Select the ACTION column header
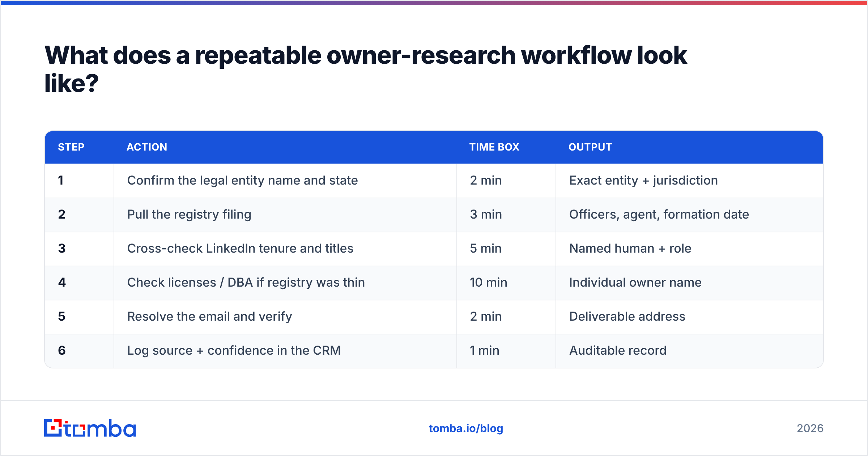The image size is (868, 456). click(x=147, y=147)
